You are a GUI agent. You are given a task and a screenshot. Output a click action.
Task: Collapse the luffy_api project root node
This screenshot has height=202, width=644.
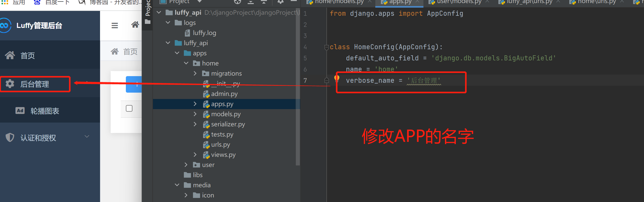tap(159, 12)
